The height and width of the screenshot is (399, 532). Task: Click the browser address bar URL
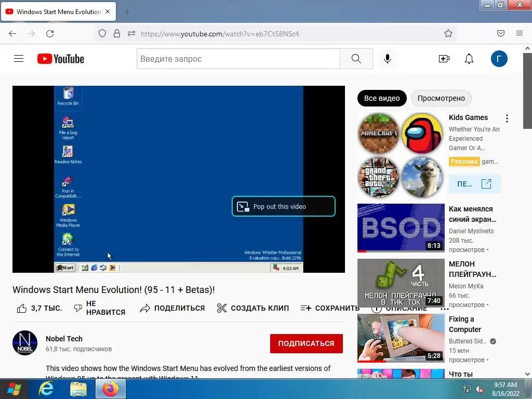click(220, 34)
